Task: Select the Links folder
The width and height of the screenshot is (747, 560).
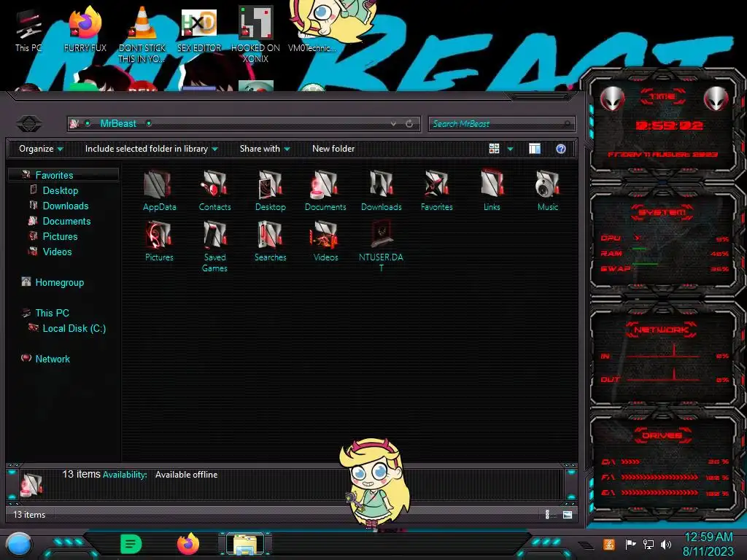Action: [x=492, y=191]
